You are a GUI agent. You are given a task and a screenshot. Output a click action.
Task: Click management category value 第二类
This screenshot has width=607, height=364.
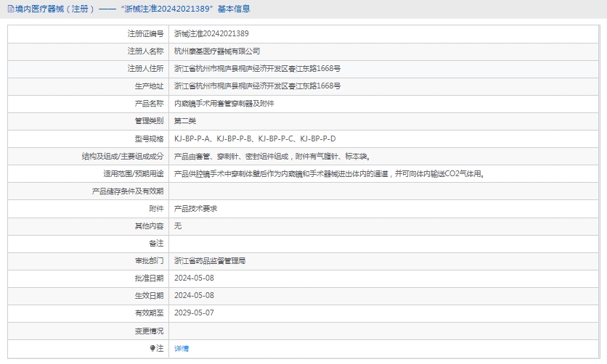pos(185,121)
